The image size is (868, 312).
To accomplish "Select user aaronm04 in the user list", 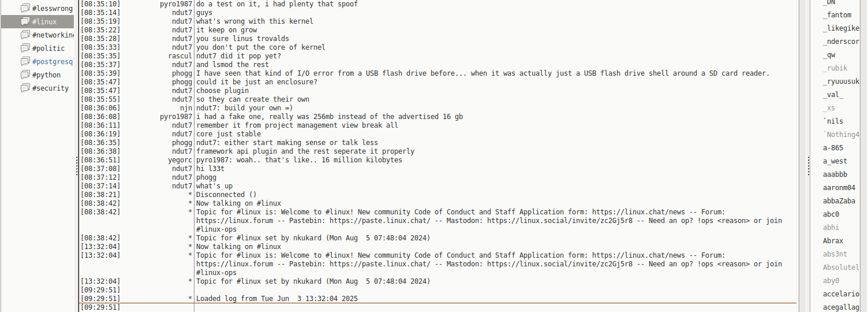I will [839, 188].
